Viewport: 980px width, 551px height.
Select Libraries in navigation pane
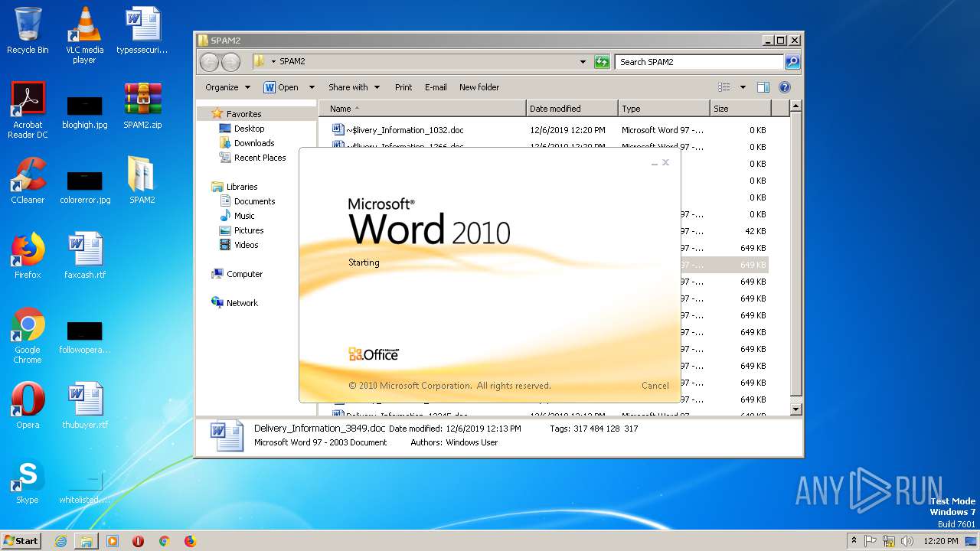click(241, 187)
